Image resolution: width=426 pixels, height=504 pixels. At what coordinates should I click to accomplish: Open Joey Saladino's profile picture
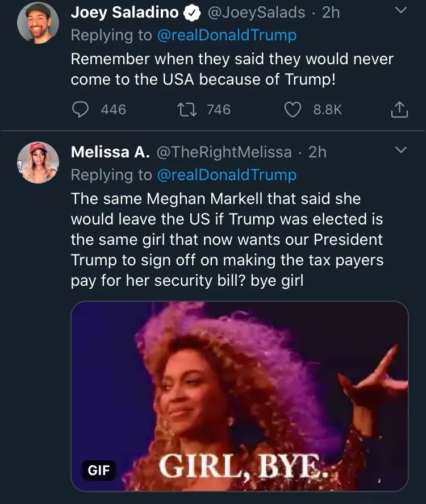(x=38, y=23)
